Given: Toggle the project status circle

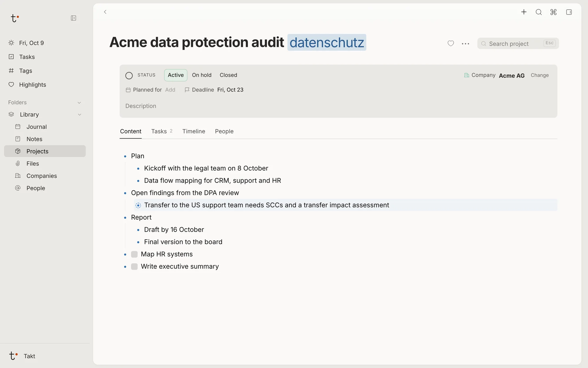Looking at the screenshot, I should click(x=129, y=76).
